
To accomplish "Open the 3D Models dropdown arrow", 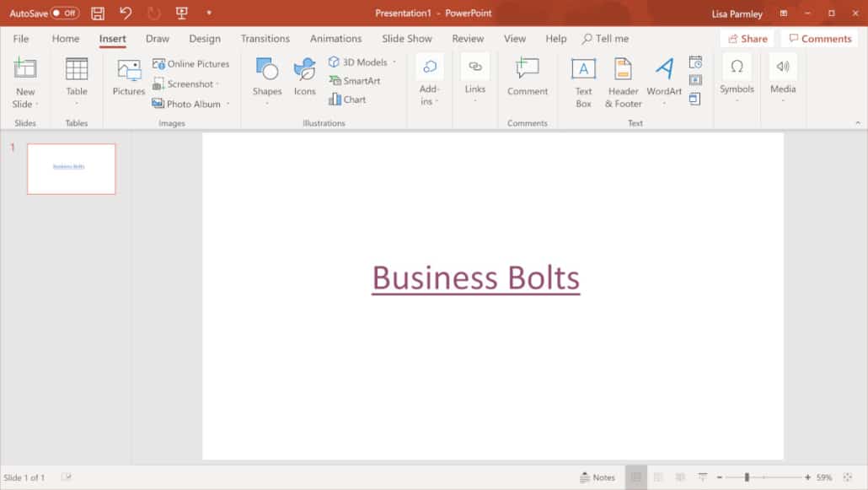I will [395, 61].
